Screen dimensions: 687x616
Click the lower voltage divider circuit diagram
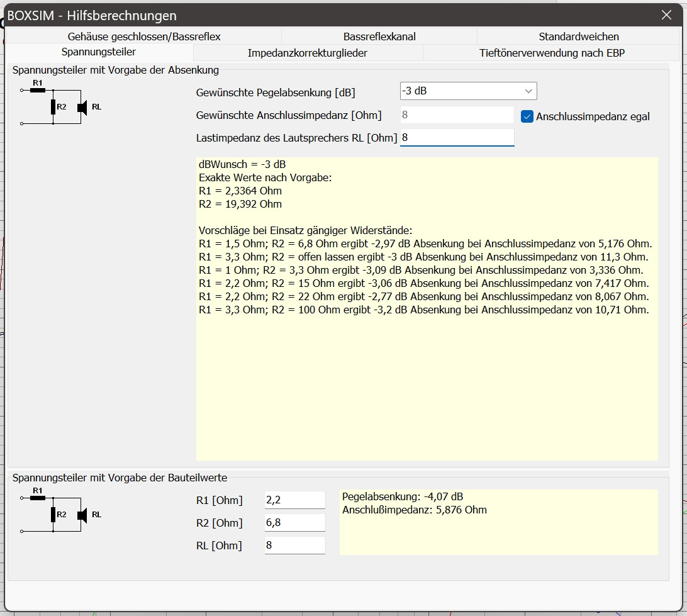tap(60, 512)
